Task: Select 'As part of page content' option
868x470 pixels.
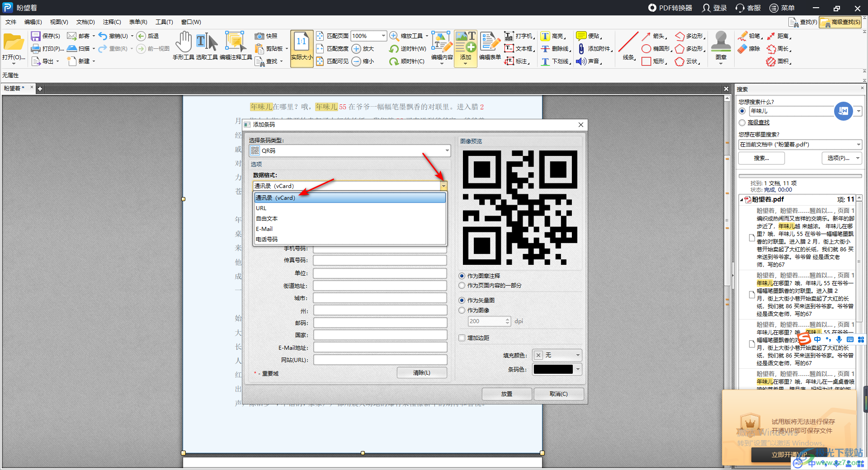Action: 462,286
